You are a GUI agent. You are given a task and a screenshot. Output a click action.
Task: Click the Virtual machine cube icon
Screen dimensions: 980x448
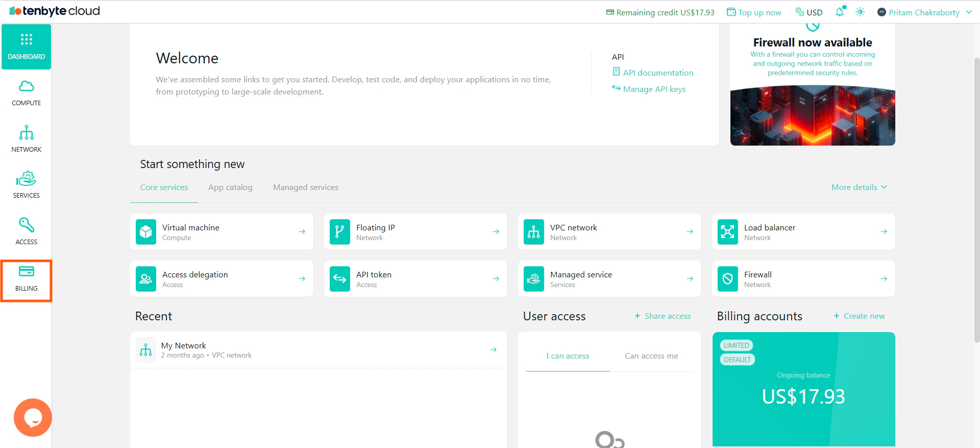[146, 232]
